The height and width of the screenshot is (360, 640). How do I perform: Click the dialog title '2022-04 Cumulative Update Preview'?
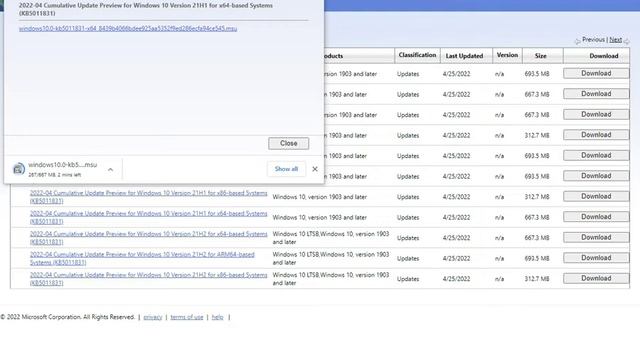pos(146,9)
